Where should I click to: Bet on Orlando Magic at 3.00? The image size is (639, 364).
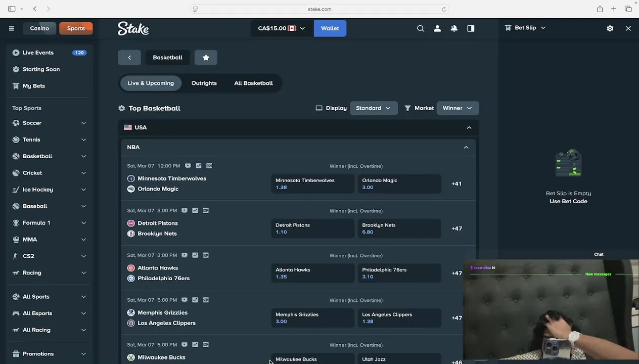pyautogui.click(x=399, y=184)
